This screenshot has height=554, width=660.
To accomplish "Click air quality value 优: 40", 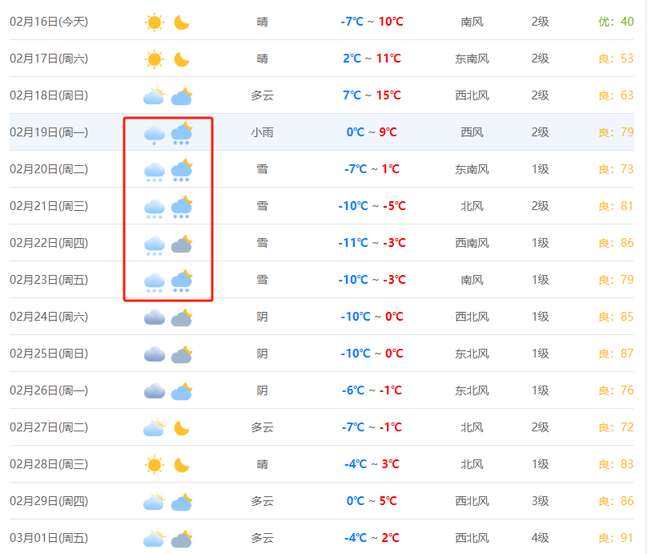I will coord(616,22).
